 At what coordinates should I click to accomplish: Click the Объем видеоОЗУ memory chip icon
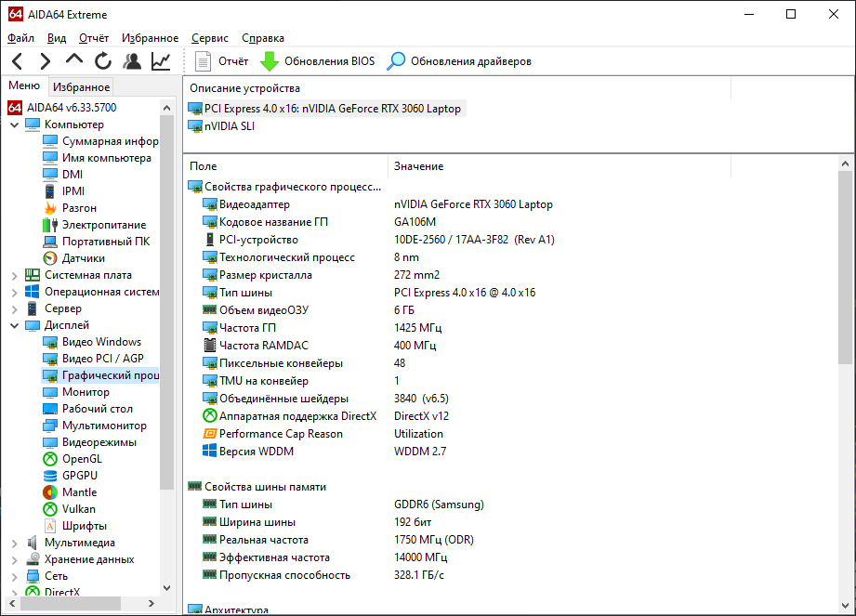210,310
